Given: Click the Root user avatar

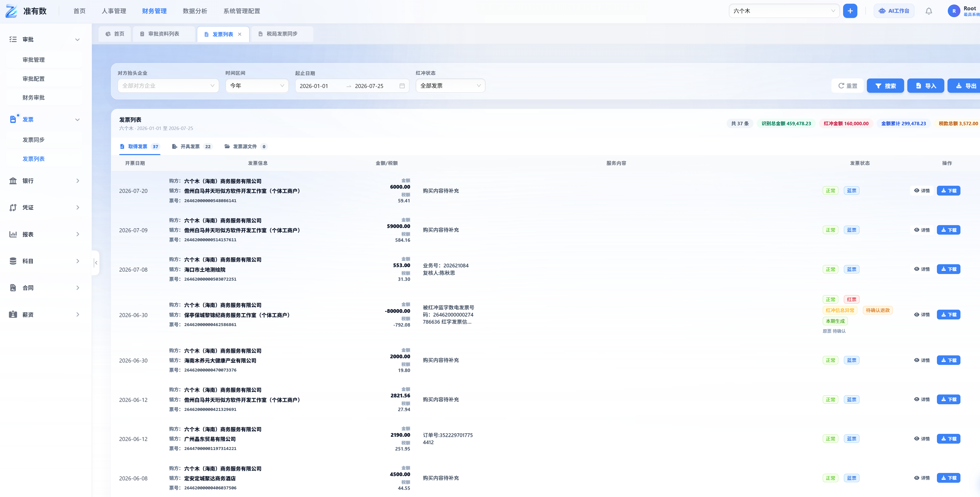Looking at the screenshot, I should tap(954, 11).
